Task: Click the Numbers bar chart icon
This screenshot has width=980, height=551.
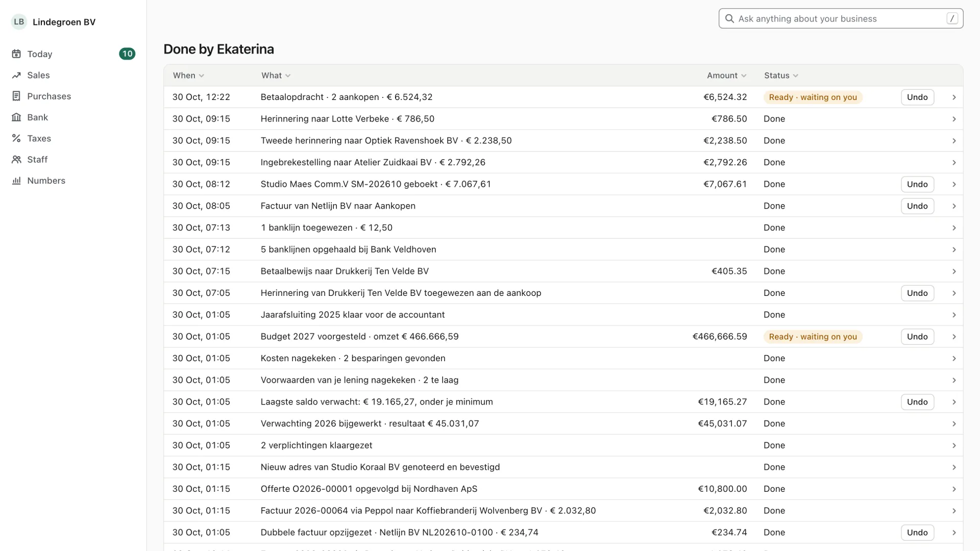Action: pos(16,181)
